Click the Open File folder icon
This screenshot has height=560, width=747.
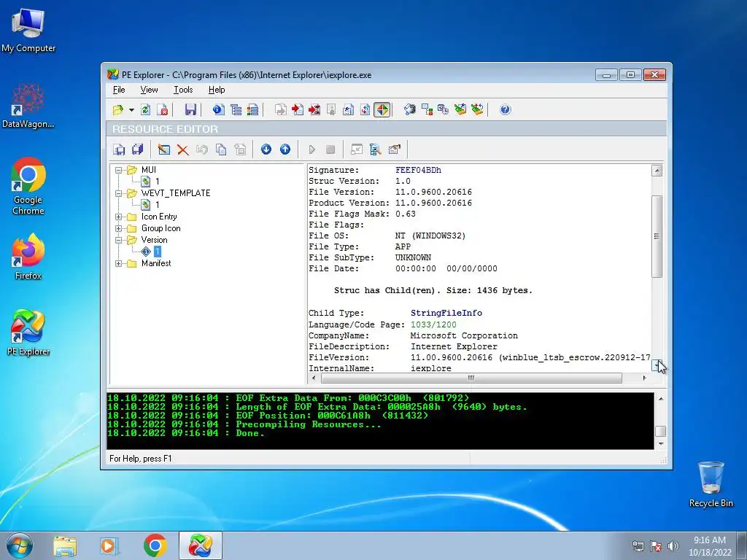point(118,110)
